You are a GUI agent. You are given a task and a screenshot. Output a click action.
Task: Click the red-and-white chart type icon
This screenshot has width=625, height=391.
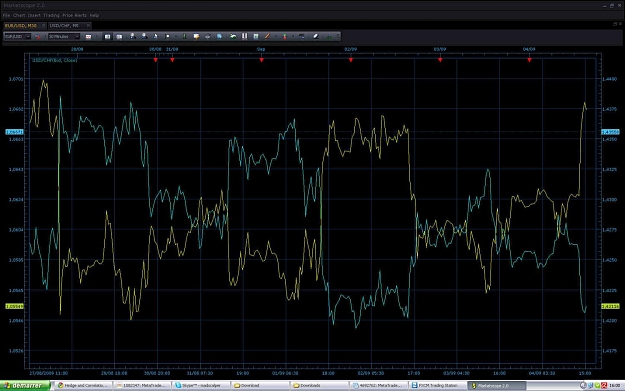click(x=88, y=36)
